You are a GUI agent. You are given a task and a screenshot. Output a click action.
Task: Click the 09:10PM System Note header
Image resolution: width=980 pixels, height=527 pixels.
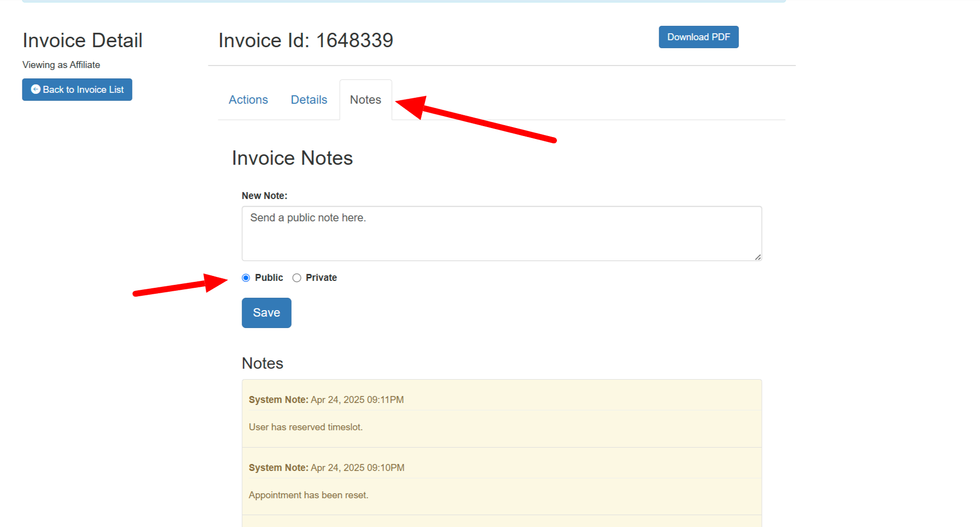[326, 467]
